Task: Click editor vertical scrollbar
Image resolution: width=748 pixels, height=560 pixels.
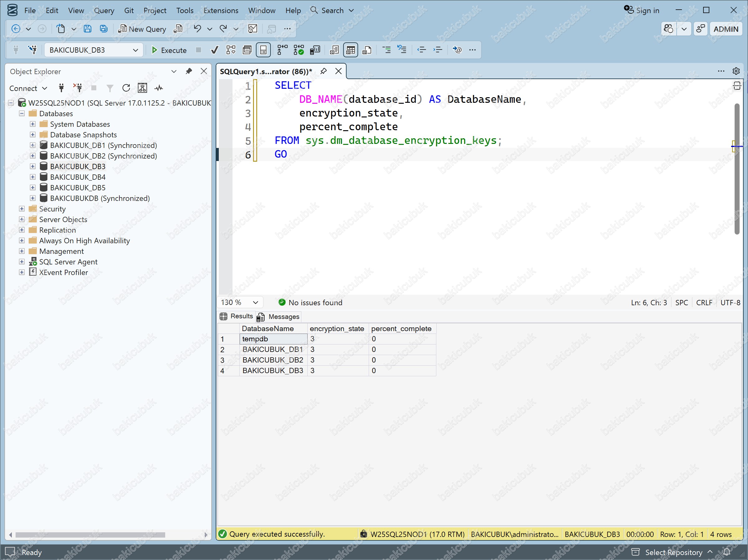Action: tap(737, 169)
